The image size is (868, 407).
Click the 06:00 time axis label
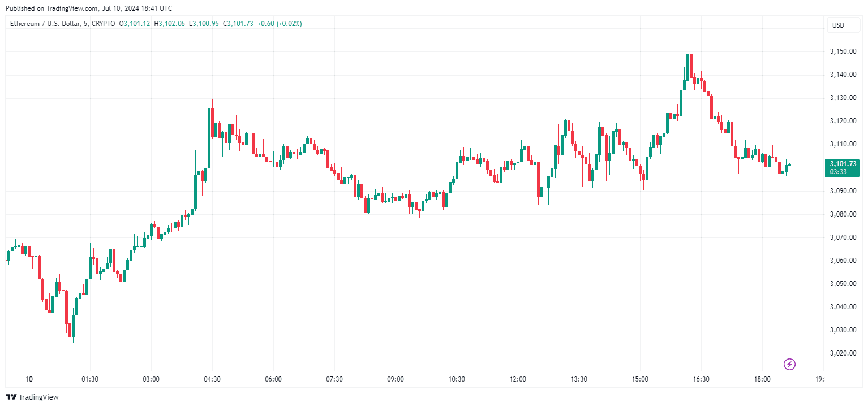273,379
